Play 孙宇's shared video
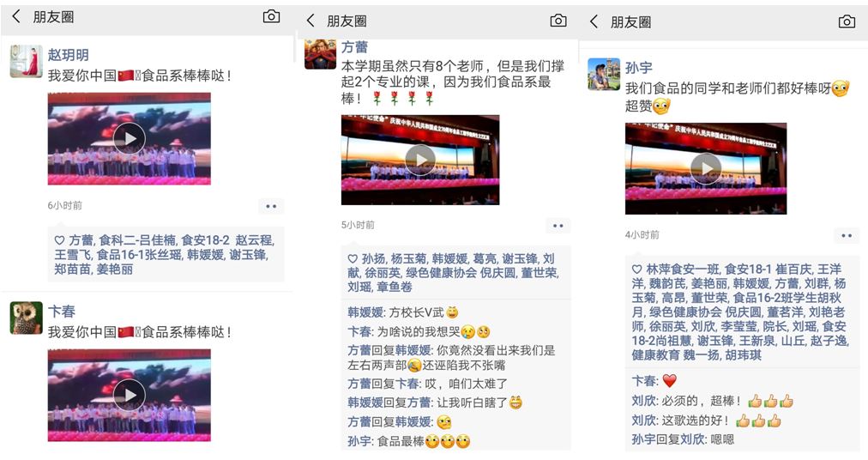 [706, 168]
